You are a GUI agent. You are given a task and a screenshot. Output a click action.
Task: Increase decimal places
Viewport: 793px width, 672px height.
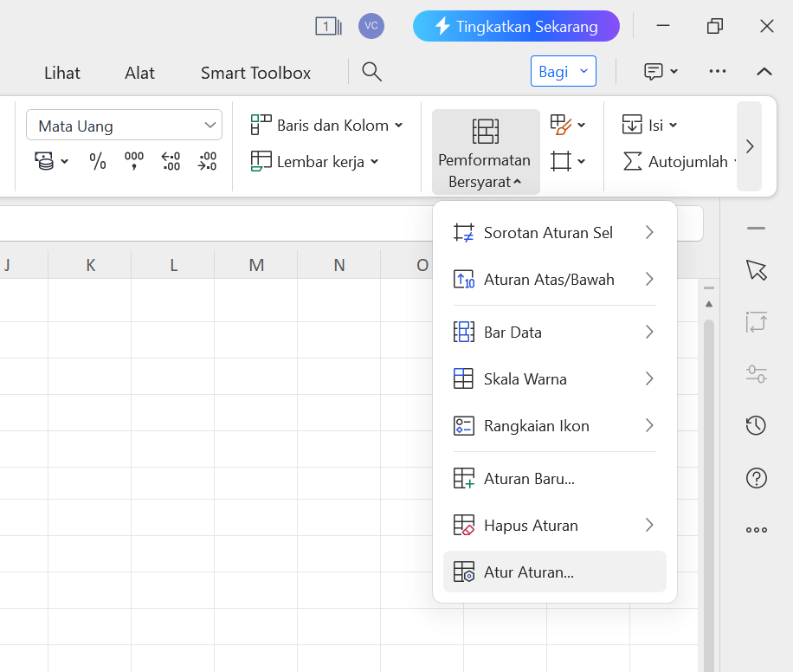tap(170, 161)
